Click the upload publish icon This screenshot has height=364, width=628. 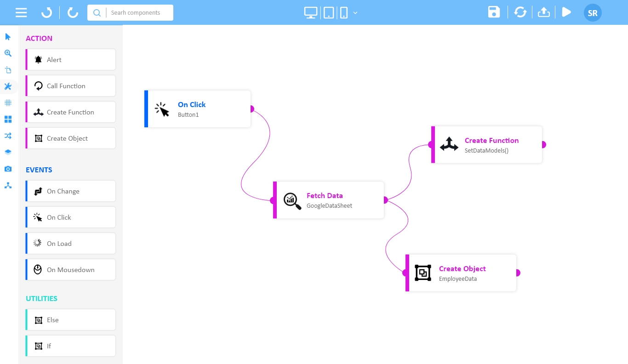point(543,12)
